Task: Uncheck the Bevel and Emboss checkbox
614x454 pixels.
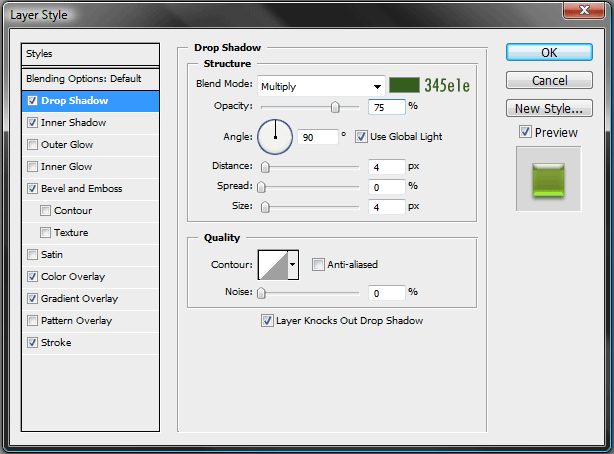Action: tap(33, 188)
